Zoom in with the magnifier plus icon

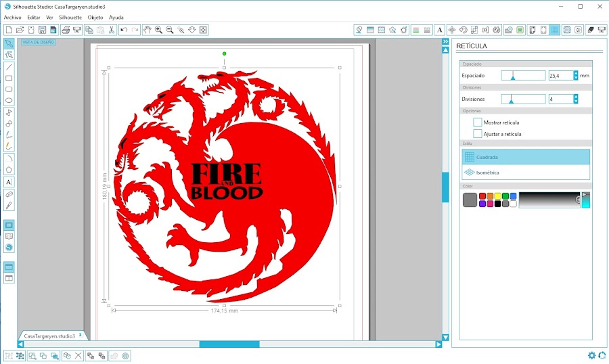click(158, 30)
